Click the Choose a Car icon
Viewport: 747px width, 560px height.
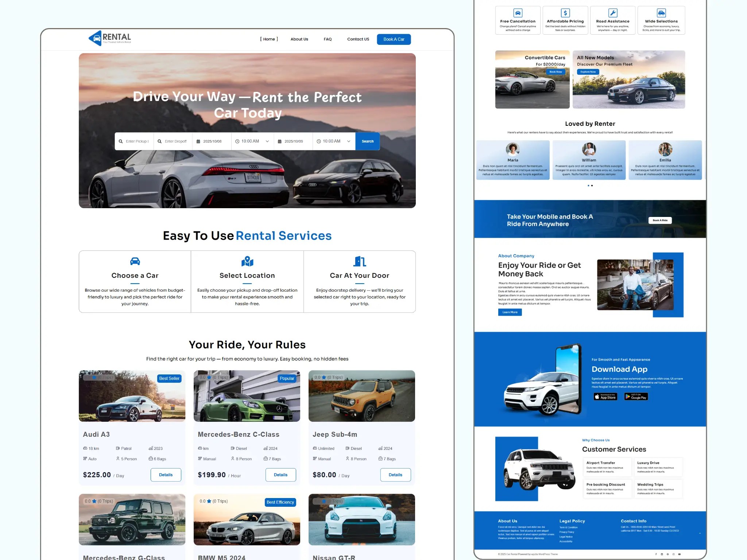point(135,261)
